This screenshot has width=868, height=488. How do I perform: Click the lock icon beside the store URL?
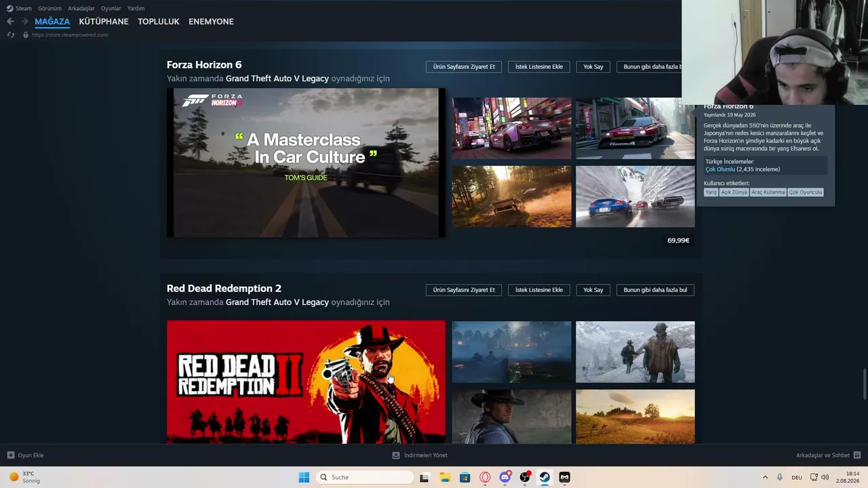click(26, 35)
